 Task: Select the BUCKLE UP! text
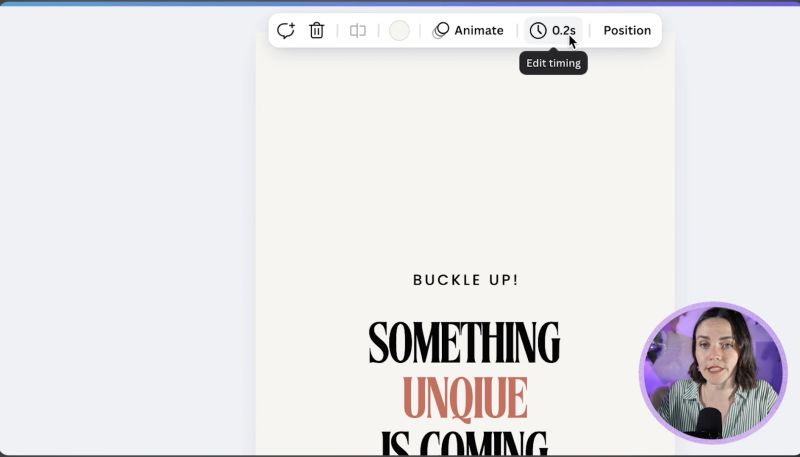click(465, 280)
